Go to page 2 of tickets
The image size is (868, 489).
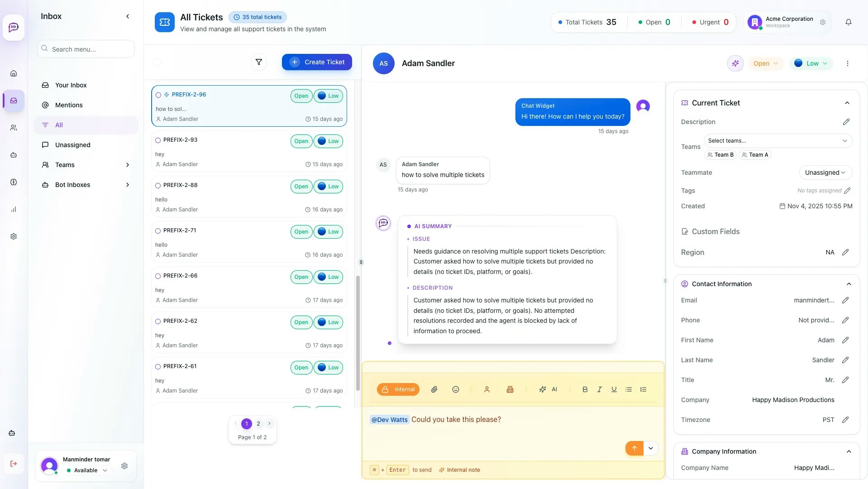[258, 424]
